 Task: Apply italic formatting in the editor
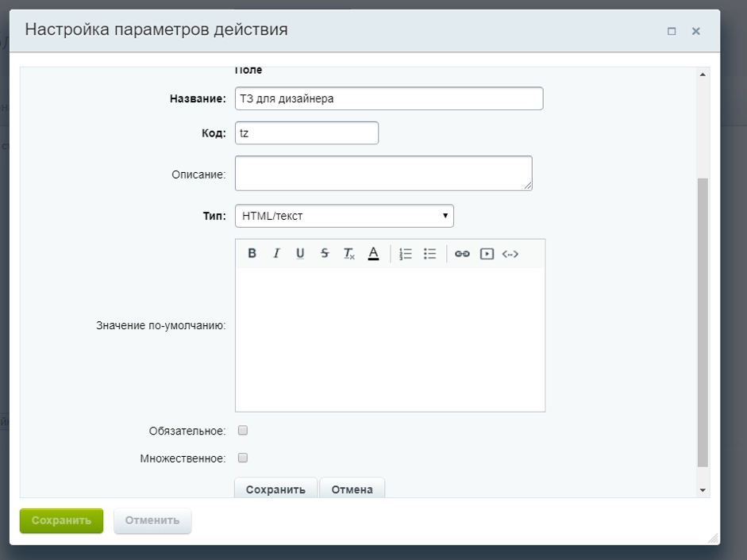tap(275, 253)
